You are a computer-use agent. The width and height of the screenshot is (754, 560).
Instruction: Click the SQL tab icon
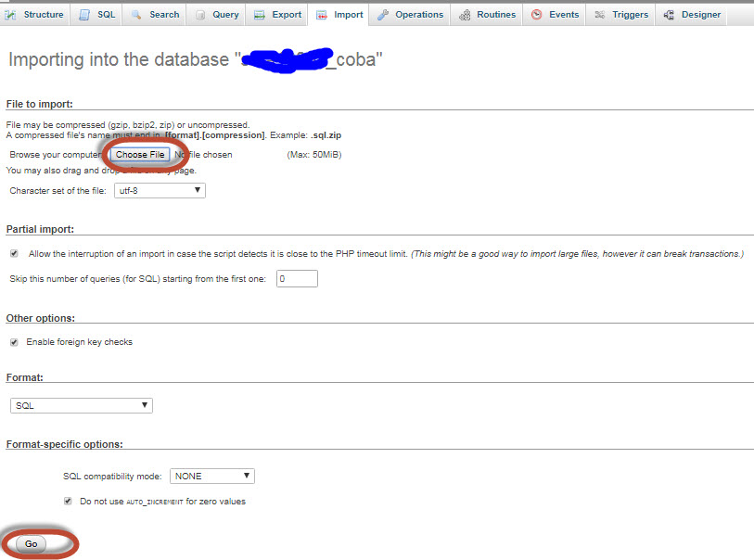tap(84, 15)
